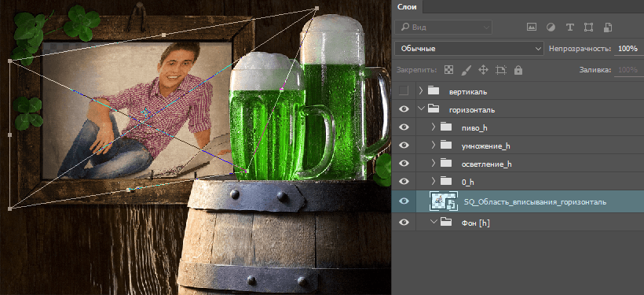
Task: Open the Обычные blend mode dropdown
Action: pyautogui.click(x=469, y=49)
